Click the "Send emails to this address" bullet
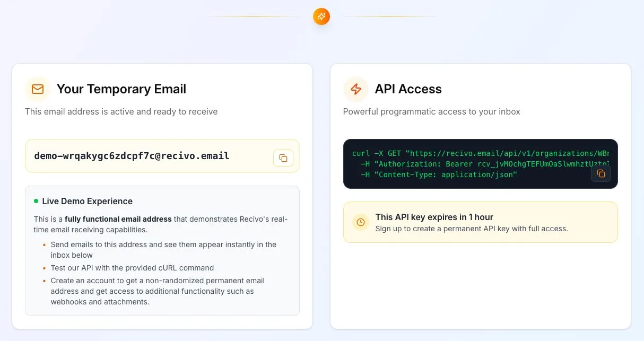The width and height of the screenshot is (644, 341). click(x=163, y=250)
